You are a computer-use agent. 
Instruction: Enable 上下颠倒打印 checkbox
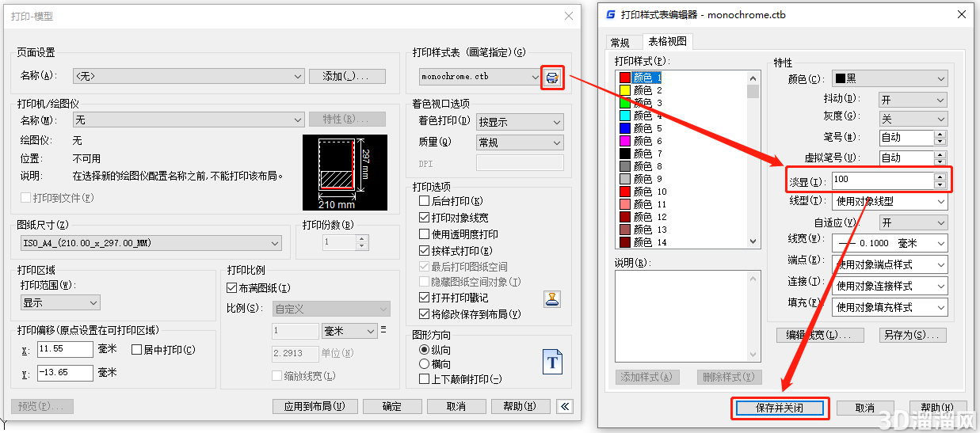(424, 379)
